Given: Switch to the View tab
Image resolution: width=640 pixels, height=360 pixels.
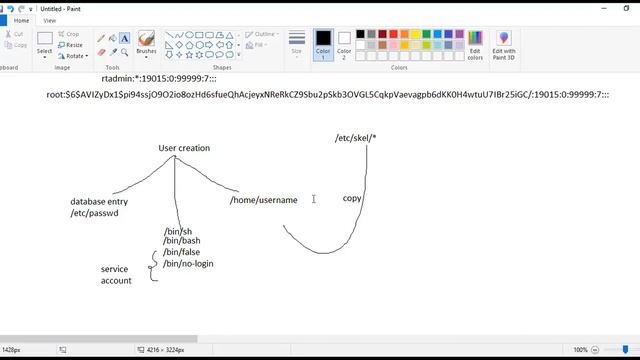Looking at the screenshot, I should coord(49,20).
